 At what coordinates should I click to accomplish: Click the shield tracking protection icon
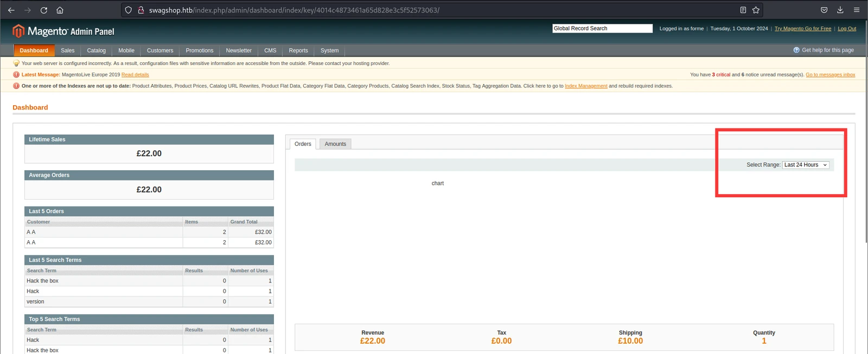tap(129, 10)
